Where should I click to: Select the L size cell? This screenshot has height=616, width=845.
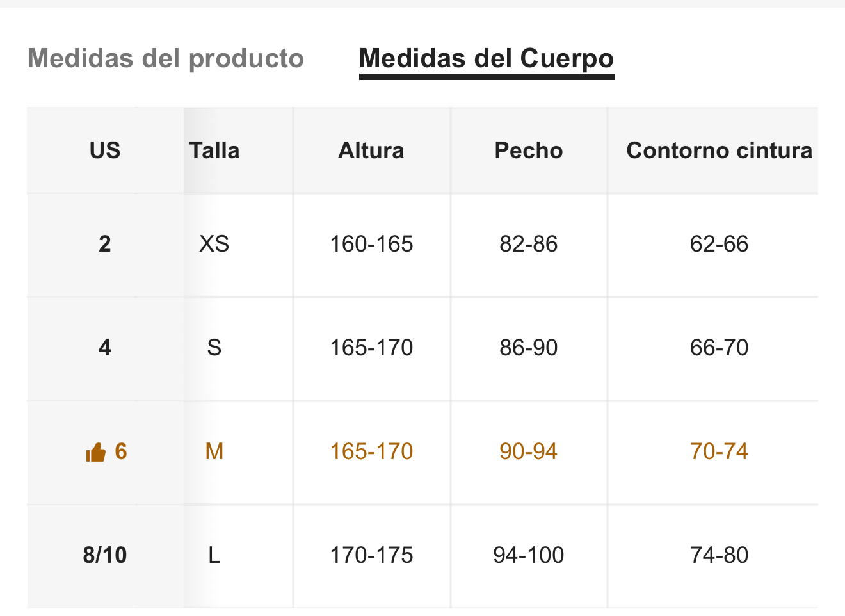pos(214,555)
